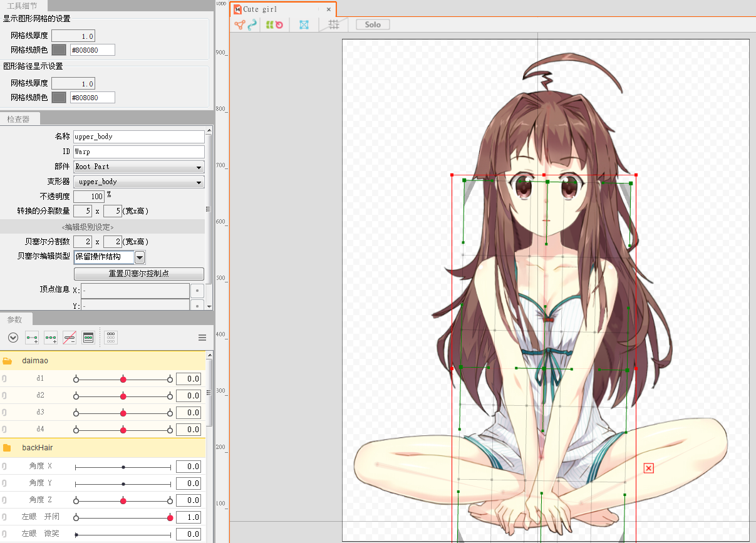756x543 pixels.
Task: Click the inspector scrollbar down arrow
Action: pyautogui.click(x=209, y=306)
